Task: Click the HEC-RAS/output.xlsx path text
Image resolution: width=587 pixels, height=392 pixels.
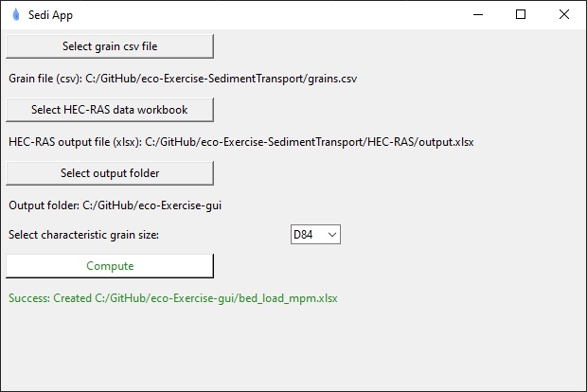Action: pyautogui.click(x=310, y=142)
